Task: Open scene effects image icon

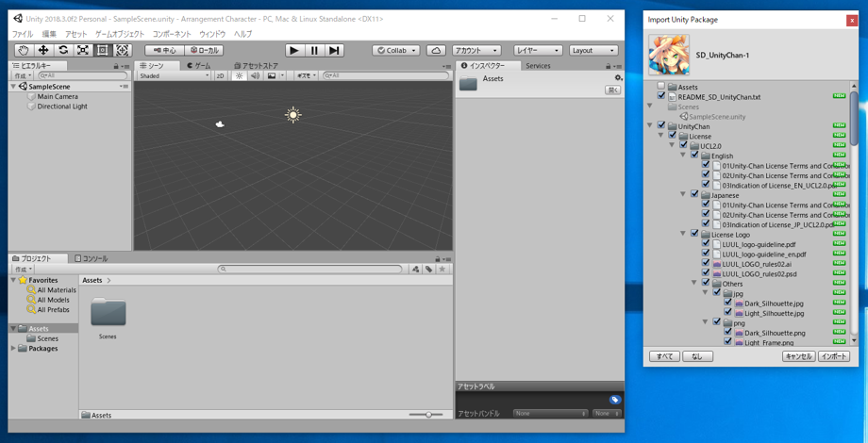Action: pos(272,75)
